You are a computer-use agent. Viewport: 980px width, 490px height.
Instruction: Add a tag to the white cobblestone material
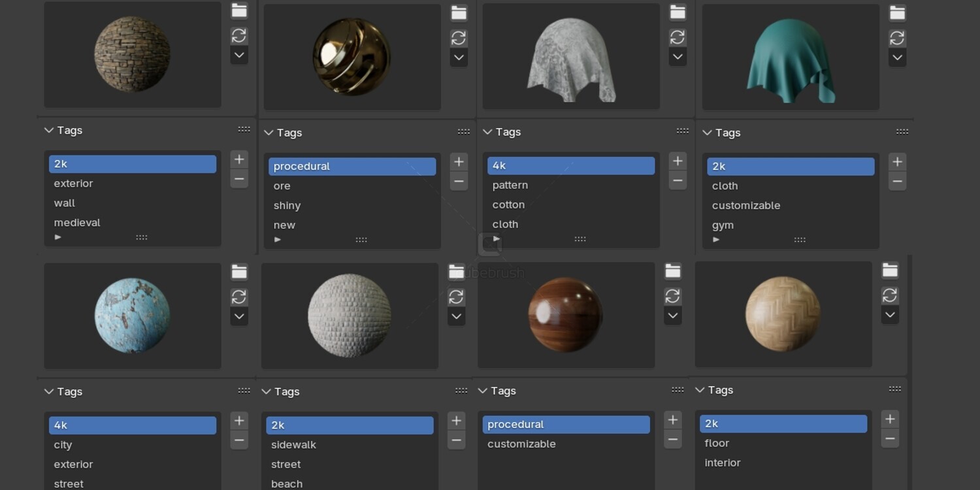456,421
